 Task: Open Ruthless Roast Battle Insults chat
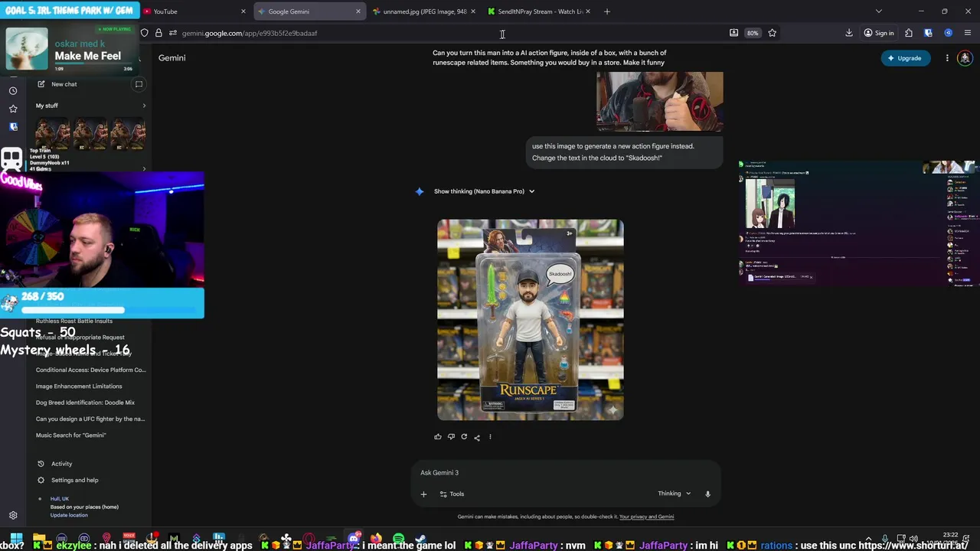[x=74, y=321]
